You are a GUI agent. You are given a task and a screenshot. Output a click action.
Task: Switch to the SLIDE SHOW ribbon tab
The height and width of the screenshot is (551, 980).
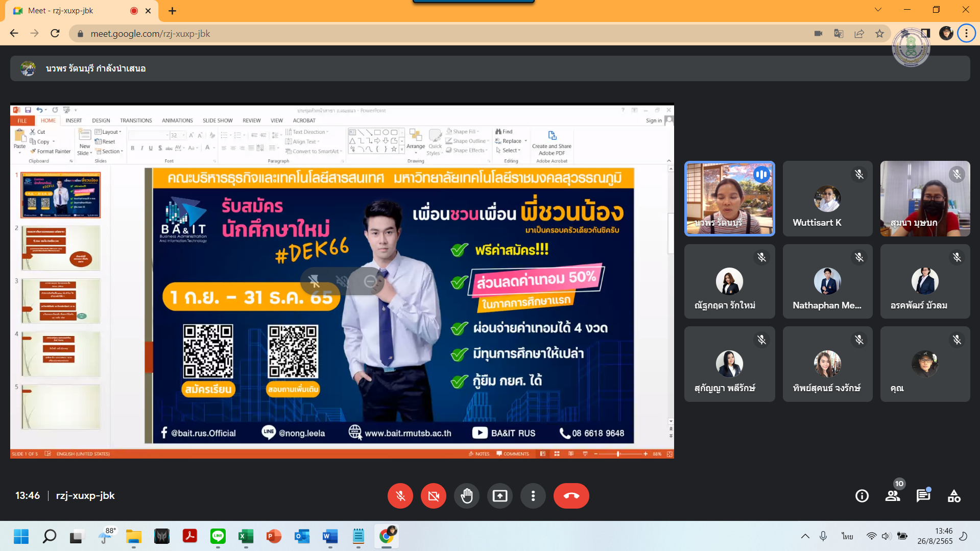tap(218, 121)
